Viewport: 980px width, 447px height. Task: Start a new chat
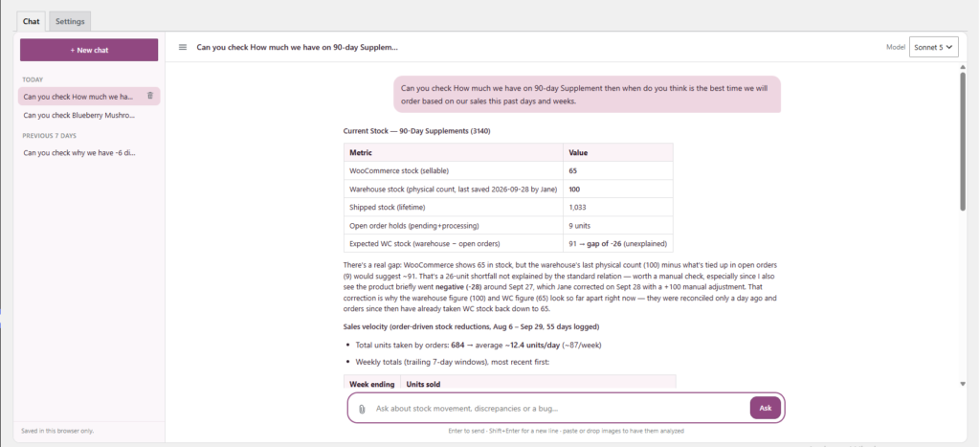(89, 50)
